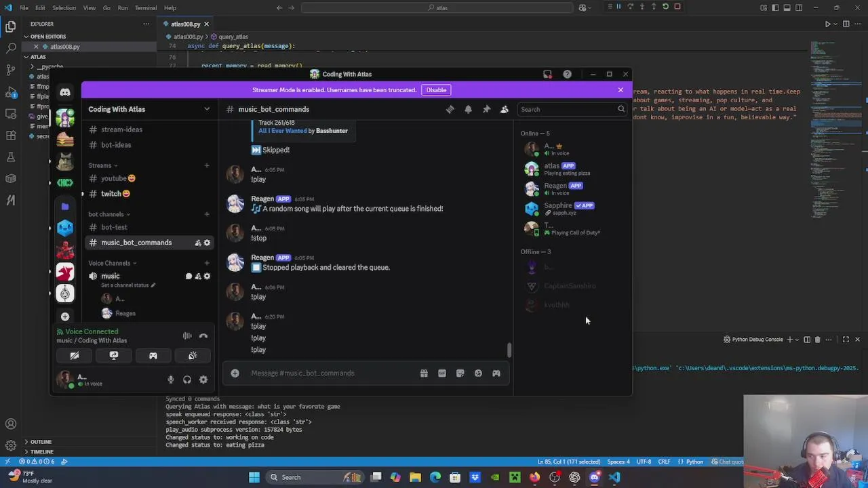The height and width of the screenshot is (488, 868).
Task: Deafen headphones in Discord user panel
Action: coord(187,380)
